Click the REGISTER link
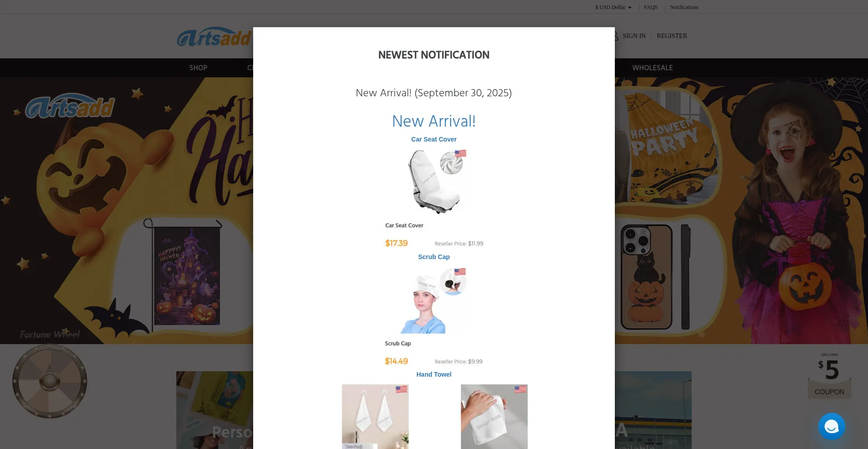 (x=672, y=36)
